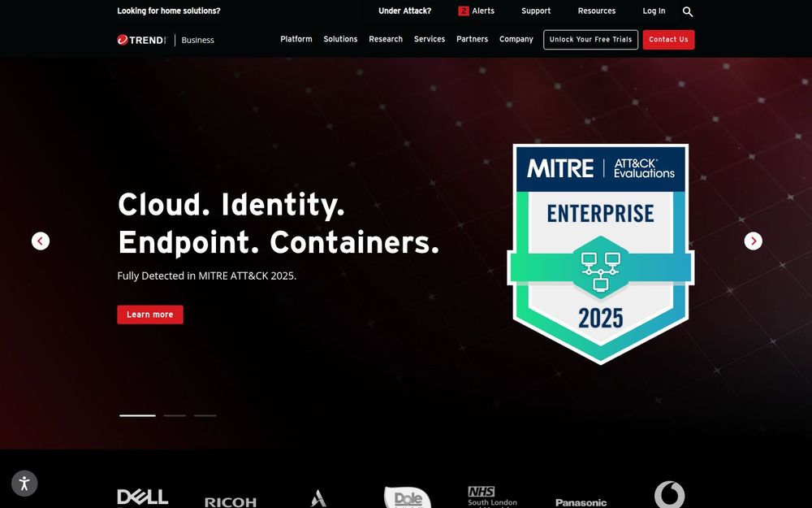The height and width of the screenshot is (508, 812).
Task: Click Unlock Your Free Trials button
Action: (590, 40)
